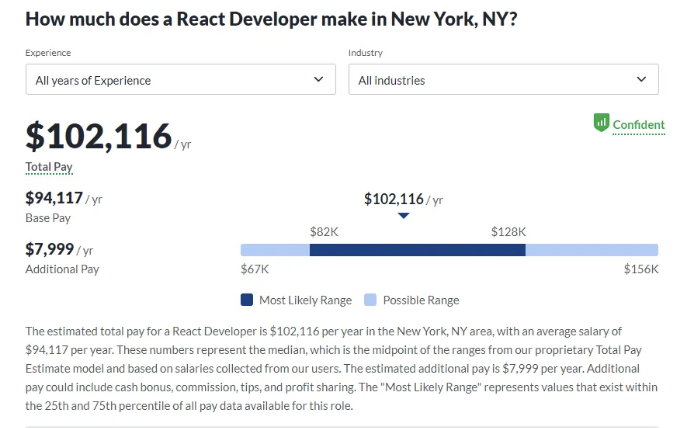Click the Experience field label
This screenshot has width=680, height=428.
point(48,53)
